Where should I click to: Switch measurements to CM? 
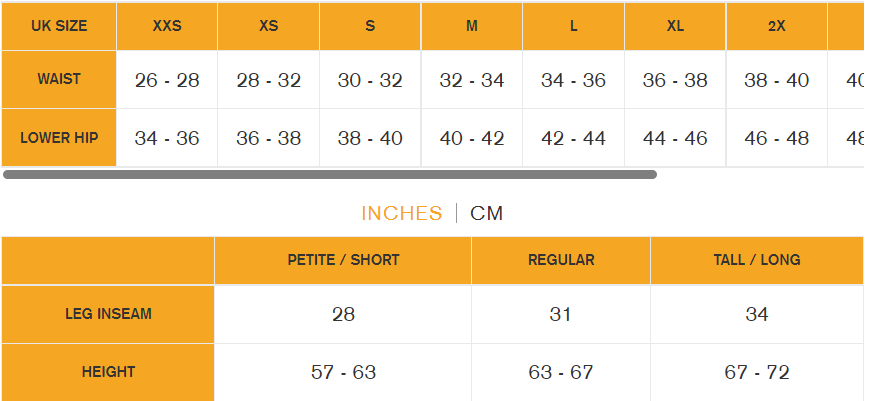[x=487, y=213]
